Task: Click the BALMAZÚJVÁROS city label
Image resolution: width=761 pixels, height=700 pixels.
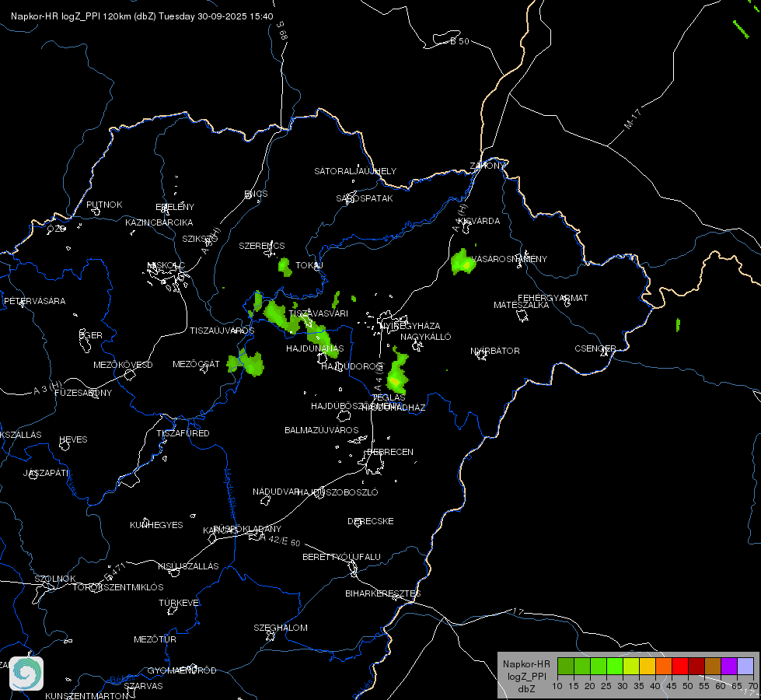Action: click(x=321, y=430)
